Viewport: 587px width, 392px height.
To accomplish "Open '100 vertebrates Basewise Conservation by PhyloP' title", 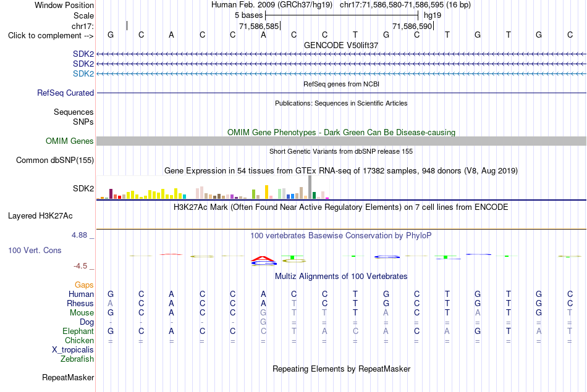I will pyautogui.click(x=341, y=236).
